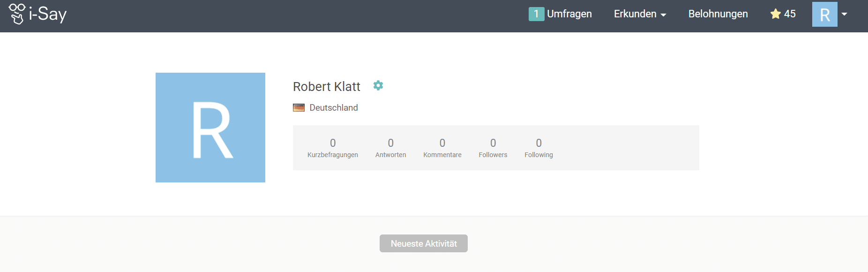Viewport: 868px width, 272px height.
Task: Show the Followers list
Action: tap(493, 148)
